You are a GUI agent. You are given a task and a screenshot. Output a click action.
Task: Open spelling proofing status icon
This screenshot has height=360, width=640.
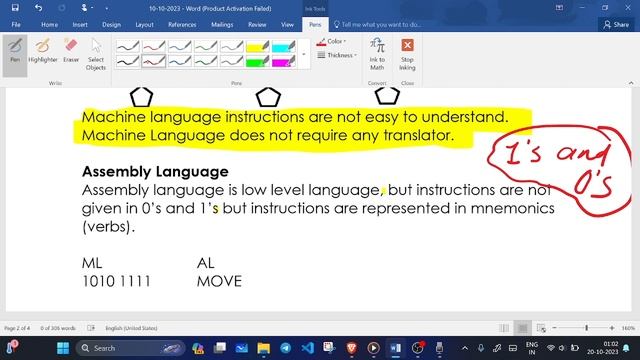(x=91, y=328)
